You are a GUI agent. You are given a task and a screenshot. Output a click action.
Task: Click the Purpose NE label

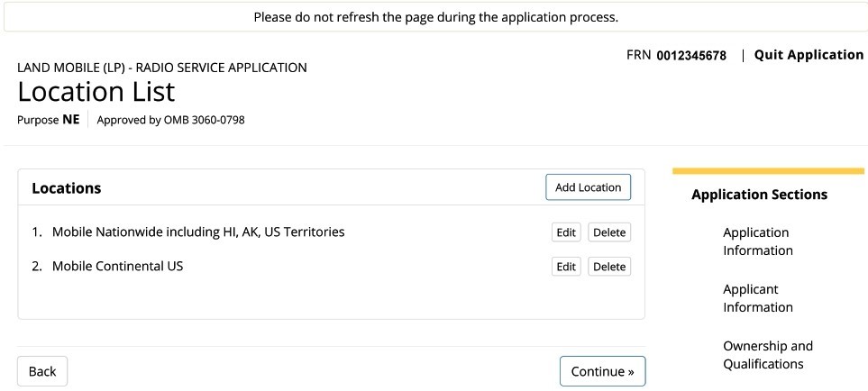49,120
